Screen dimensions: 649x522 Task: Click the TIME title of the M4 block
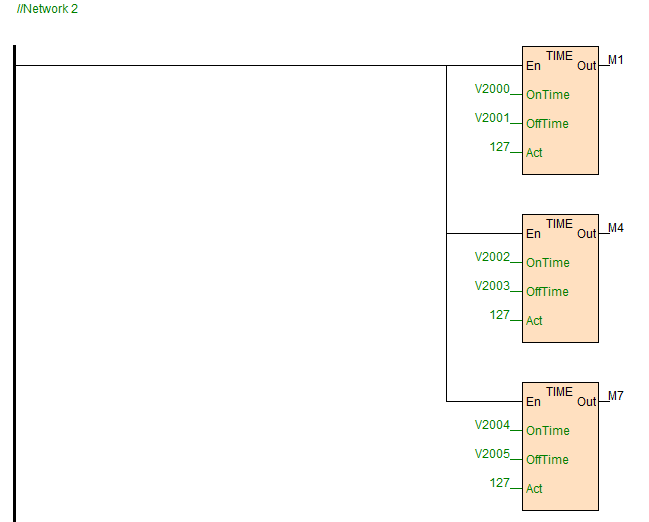(x=559, y=224)
